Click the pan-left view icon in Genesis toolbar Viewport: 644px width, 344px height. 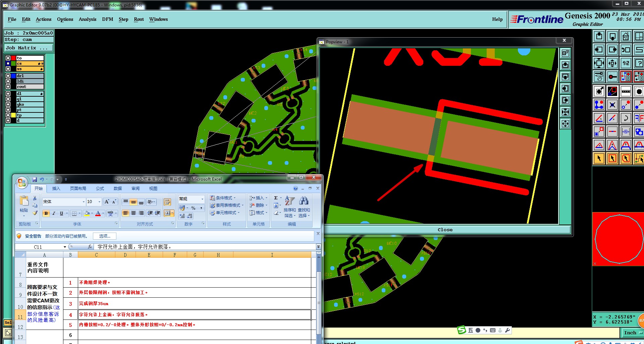pos(599,50)
